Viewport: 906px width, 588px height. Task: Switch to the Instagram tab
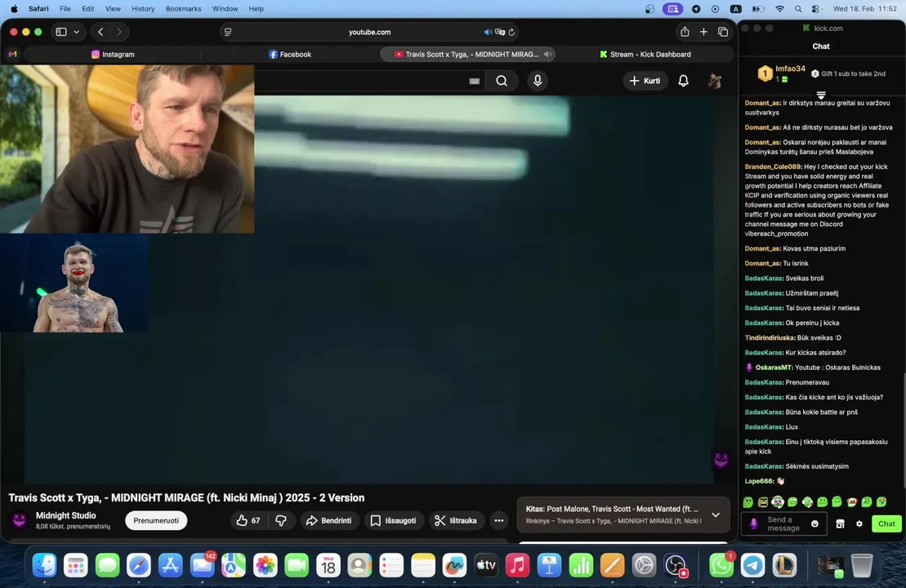(113, 54)
